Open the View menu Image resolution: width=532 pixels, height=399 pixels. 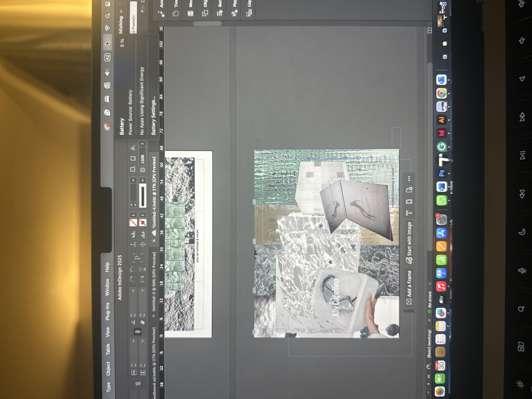108,332
